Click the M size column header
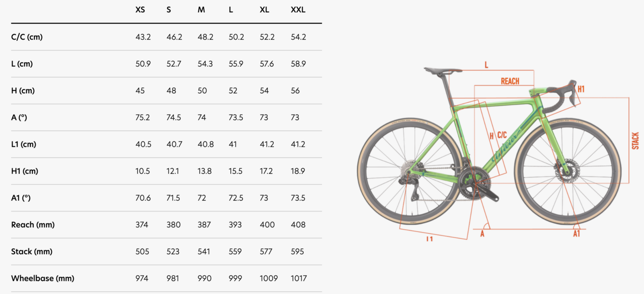 201,10
